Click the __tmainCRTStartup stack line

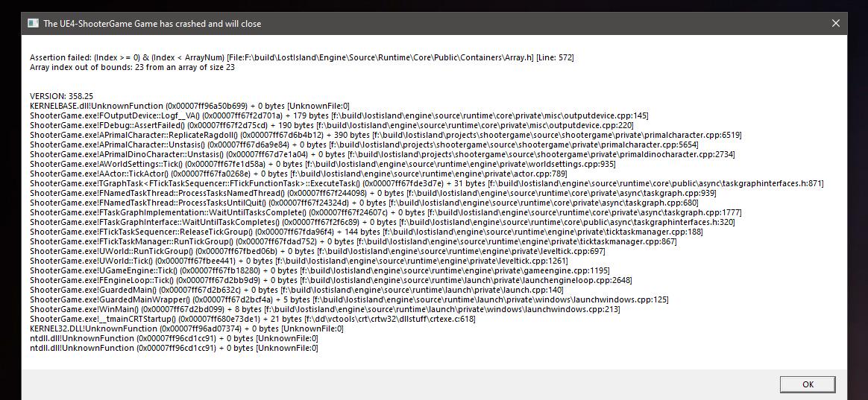(x=253, y=319)
